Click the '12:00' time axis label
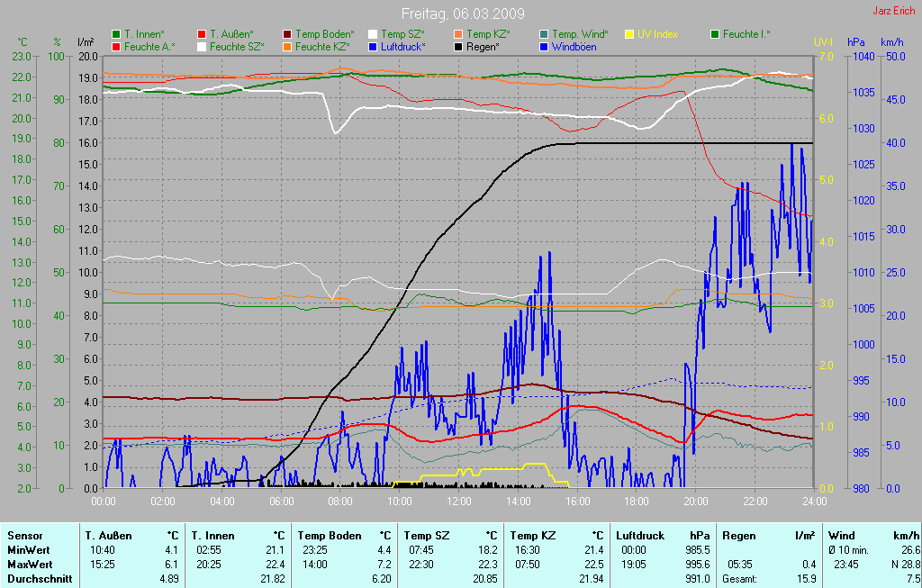922x588 pixels. point(458,502)
